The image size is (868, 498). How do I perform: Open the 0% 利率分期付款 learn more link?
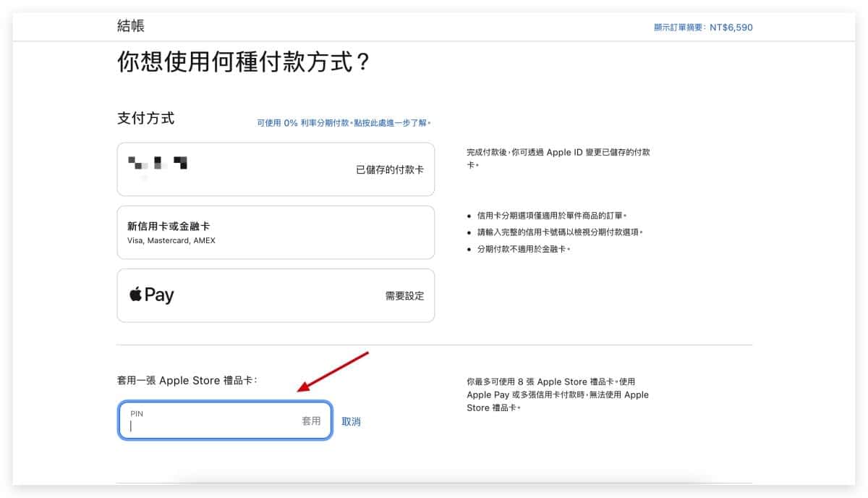click(344, 123)
